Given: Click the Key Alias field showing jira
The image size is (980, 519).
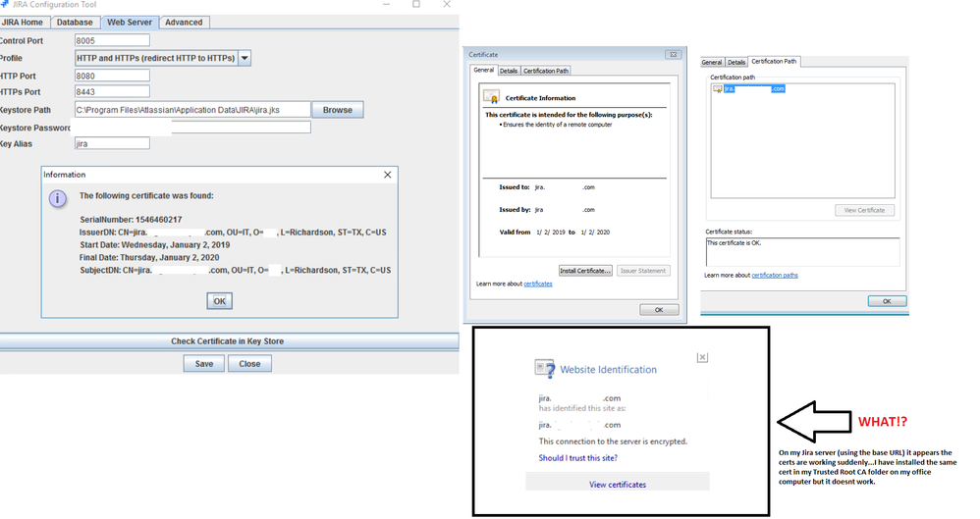Looking at the screenshot, I should [x=112, y=143].
